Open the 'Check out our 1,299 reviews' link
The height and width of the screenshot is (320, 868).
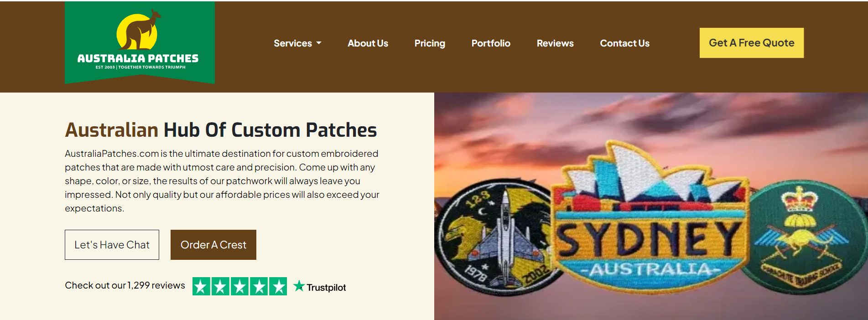(125, 285)
